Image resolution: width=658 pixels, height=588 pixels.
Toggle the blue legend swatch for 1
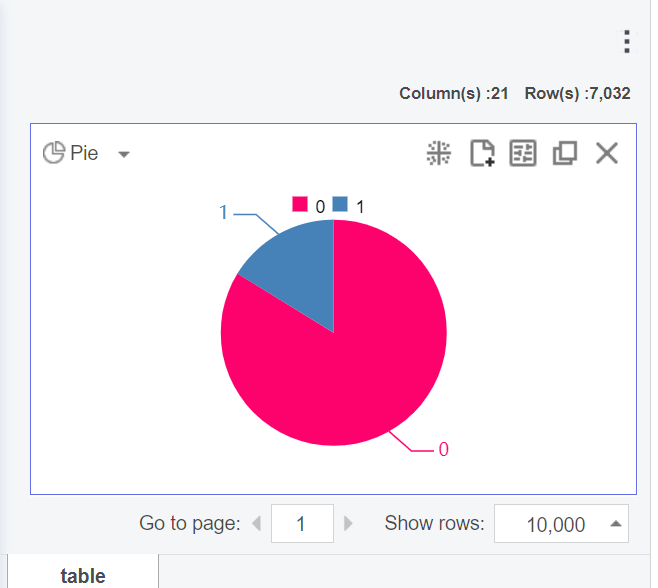pyautogui.click(x=340, y=204)
